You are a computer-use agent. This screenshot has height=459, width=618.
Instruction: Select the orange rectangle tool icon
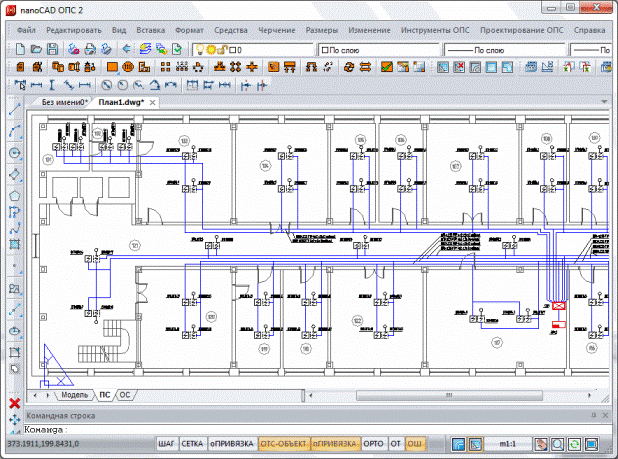pos(112,67)
